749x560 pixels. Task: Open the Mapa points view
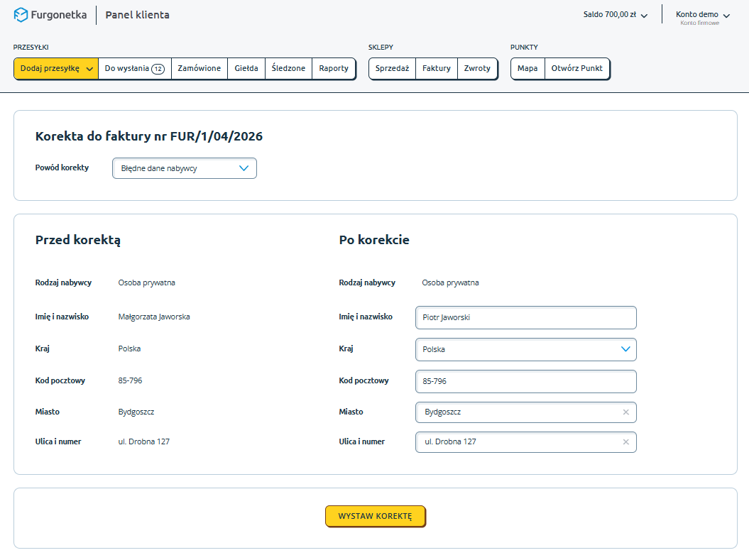tap(527, 69)
